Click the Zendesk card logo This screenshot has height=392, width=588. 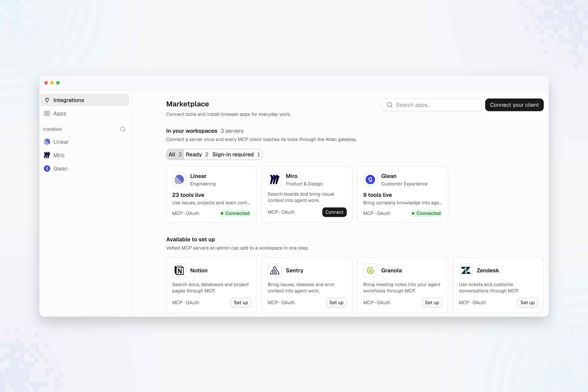pos(465,270)
